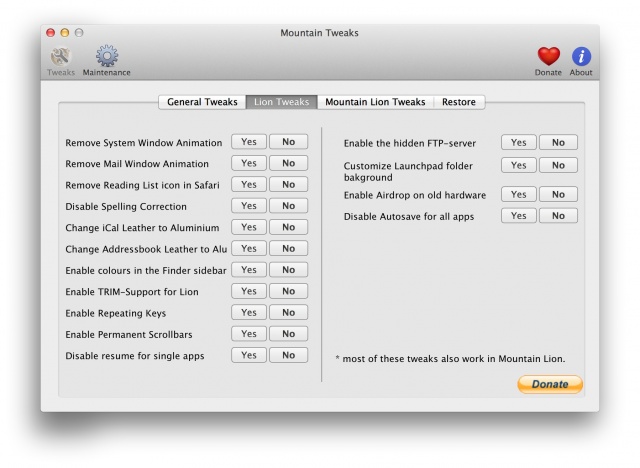Choose Yes for Enable Permanent Scrollbars
Image resolution: width=640 pixels, height=468 pixels.
[x=249, y=334]
